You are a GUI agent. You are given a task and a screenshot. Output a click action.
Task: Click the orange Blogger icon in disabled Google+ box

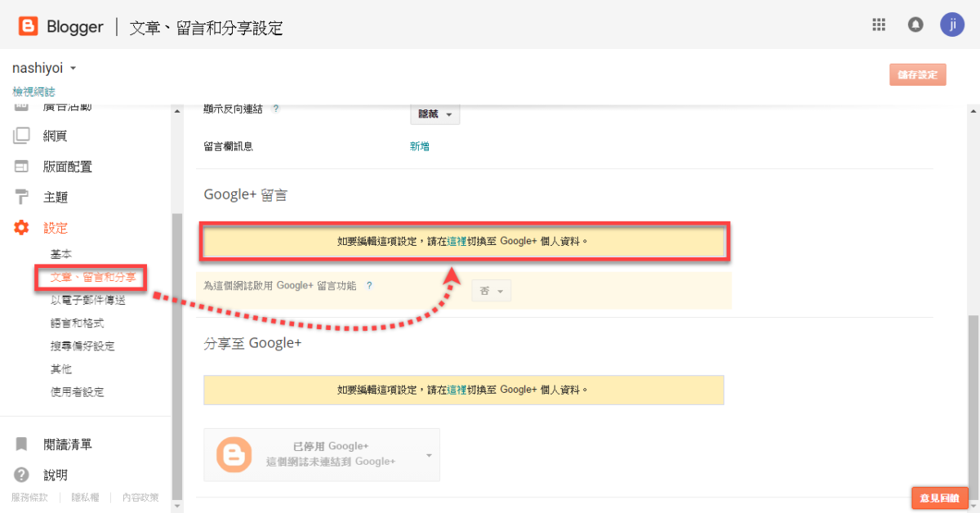(x=234, y=454)
